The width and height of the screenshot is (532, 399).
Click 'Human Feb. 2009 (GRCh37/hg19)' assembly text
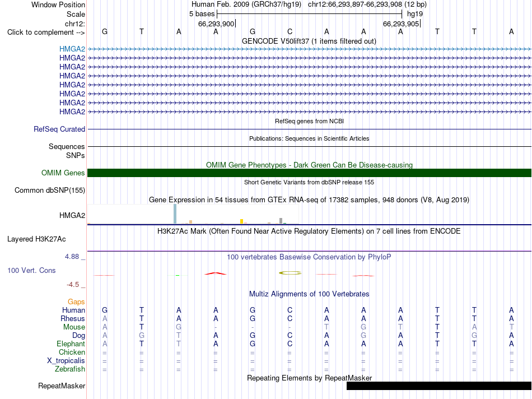(246, 4)
